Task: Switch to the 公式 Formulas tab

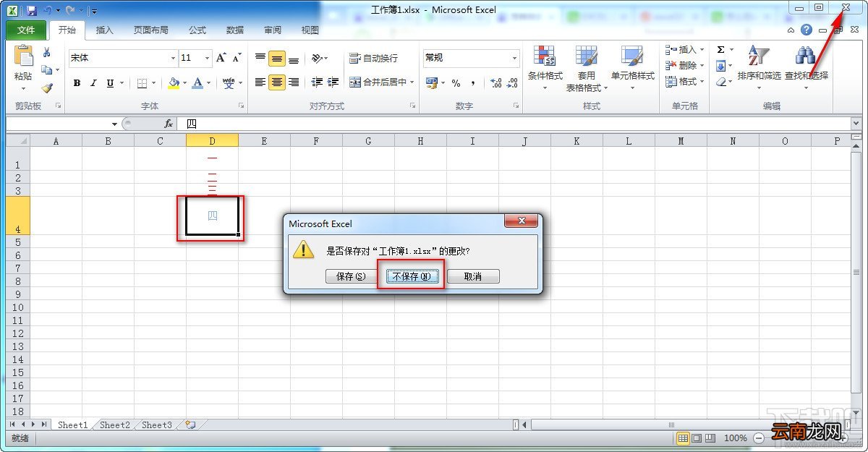Action: (197, 30)
